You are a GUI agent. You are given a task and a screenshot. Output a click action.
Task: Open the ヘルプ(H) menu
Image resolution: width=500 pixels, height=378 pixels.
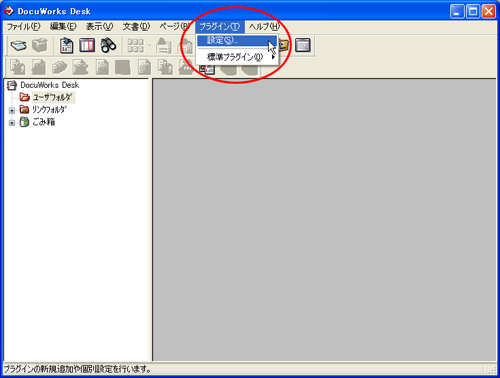click(x=264, y=26)
